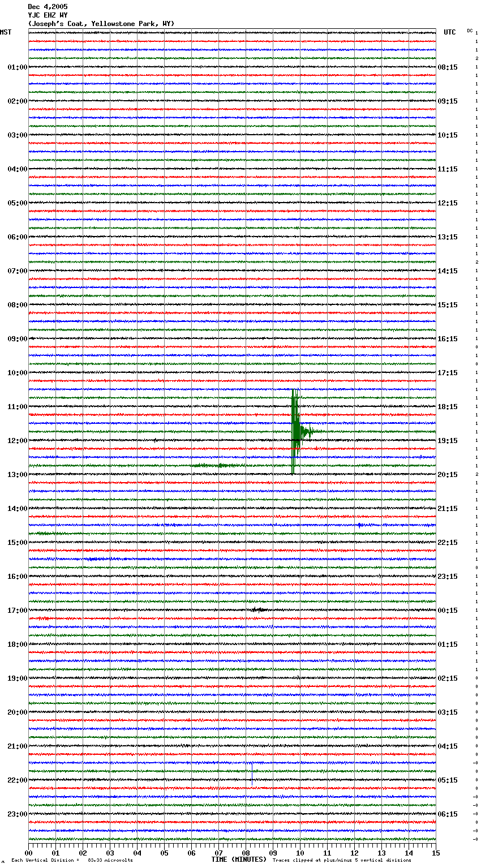Screen dimensions: 481x868
Task: Click the "11:15" UTC time label
Action: (448, 169)
